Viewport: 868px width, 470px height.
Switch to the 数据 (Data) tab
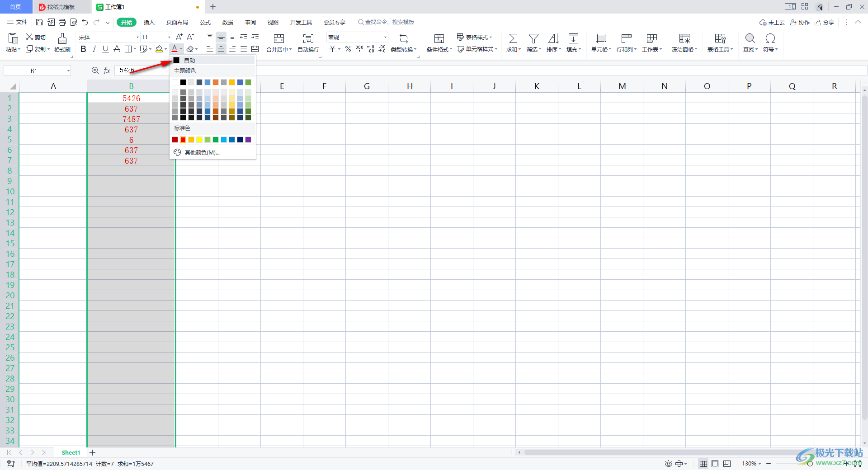(228, 22)
